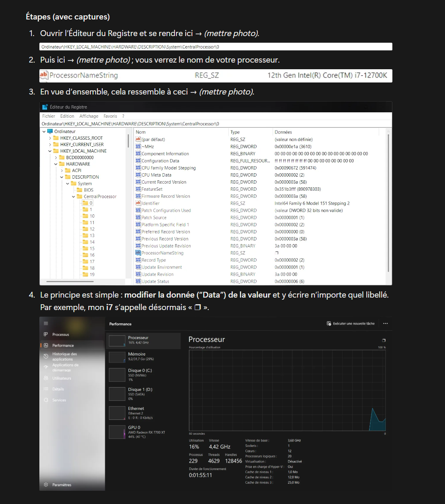Expand the HKEY_CLASSES_ROOT tree node
The height and width of the screenshot is (504, 445).
(x=50, y=138)
